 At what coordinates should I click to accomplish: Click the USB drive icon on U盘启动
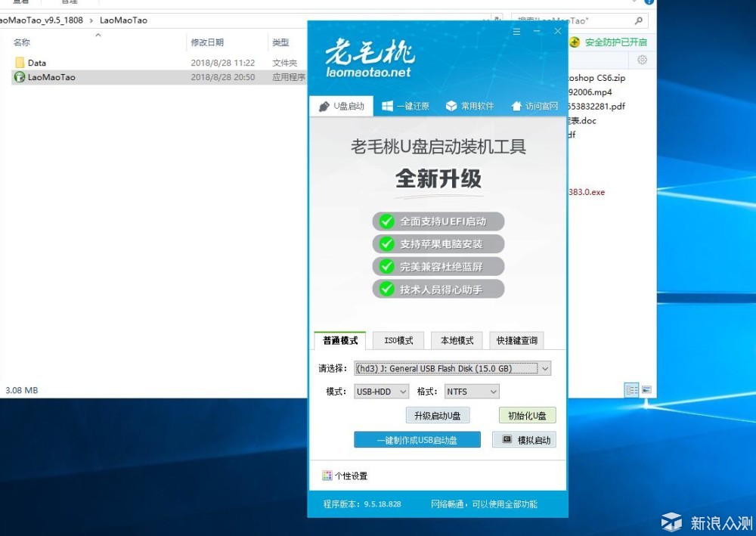[324, 107]
